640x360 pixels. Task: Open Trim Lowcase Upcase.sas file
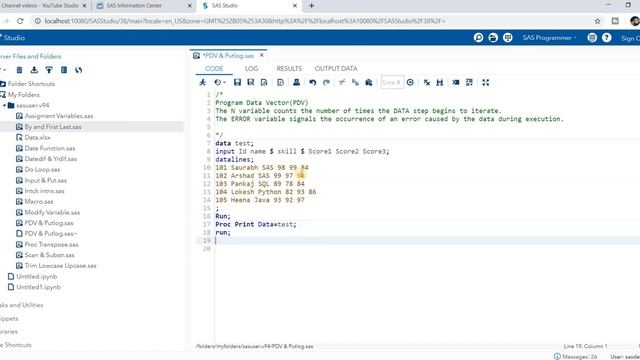(60, 266)
